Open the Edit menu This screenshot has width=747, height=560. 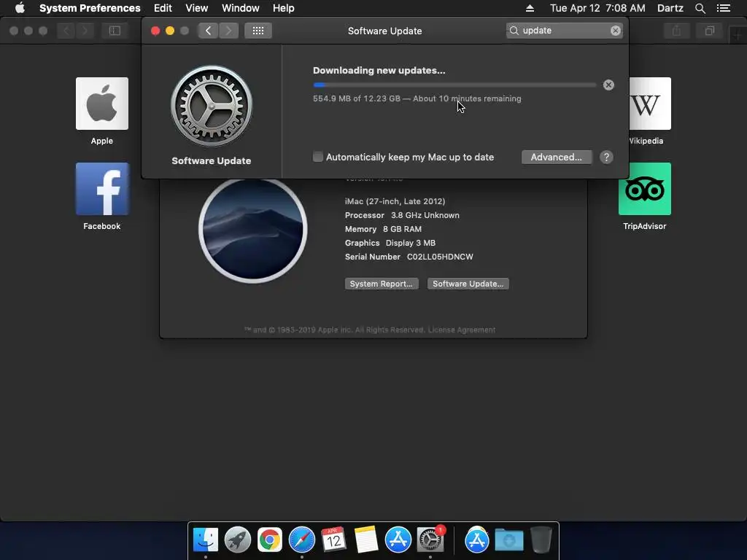163,8
